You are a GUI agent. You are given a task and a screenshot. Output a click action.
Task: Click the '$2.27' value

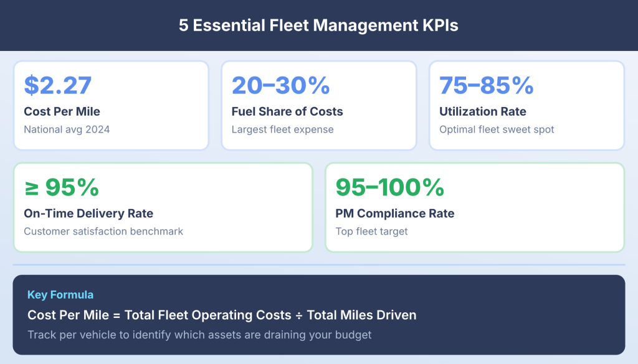click(58, 85)
